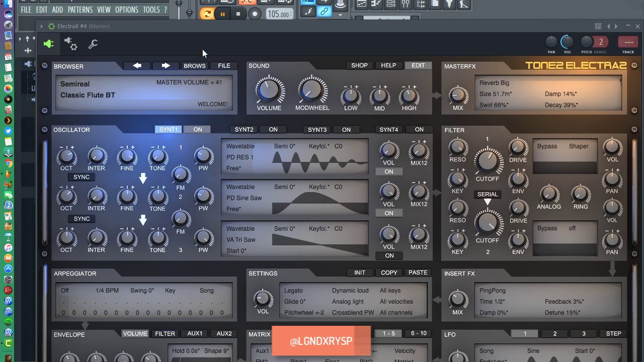The width and height of the screenshot is (644, 362).
Task: Click the Sound VOLUME knob
Action: (x=269, y=89)
